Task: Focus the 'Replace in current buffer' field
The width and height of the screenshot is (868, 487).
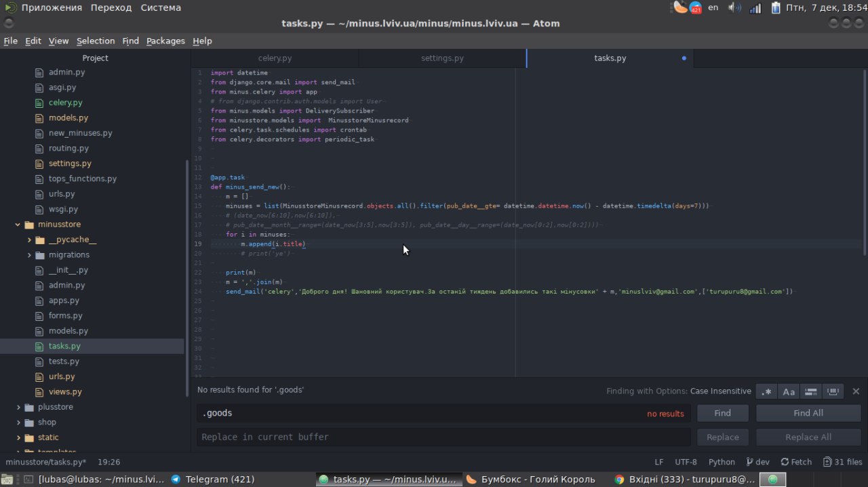Action: pos(443,437)
